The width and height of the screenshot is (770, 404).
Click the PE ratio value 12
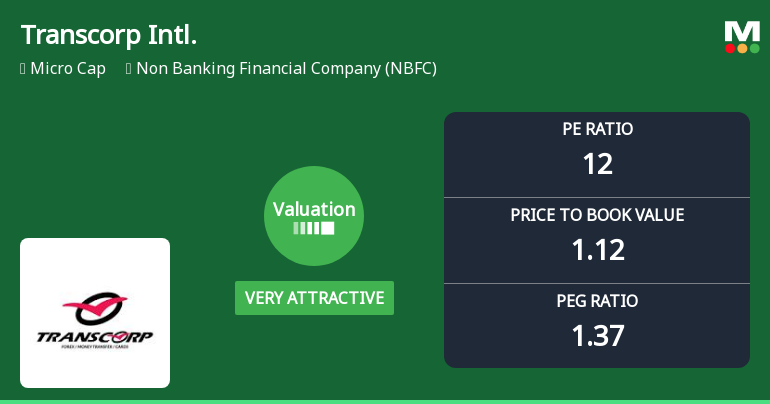click(x=597, y=163)
